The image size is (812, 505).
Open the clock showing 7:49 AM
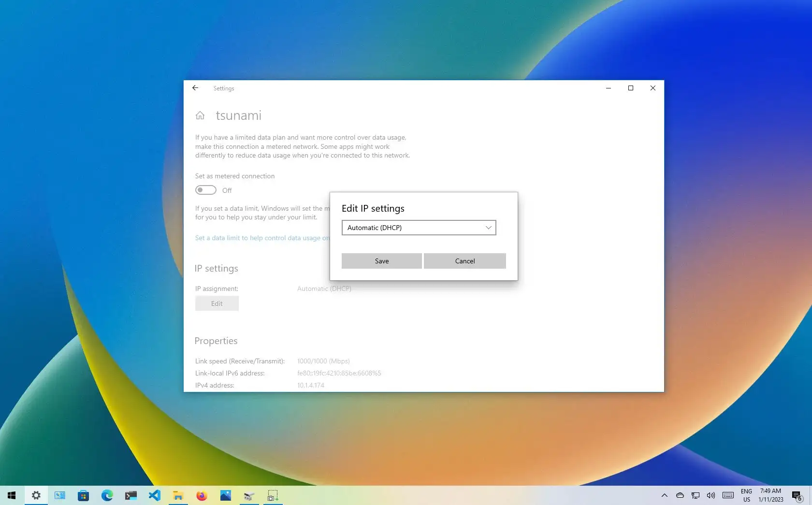[x=768, y=495]
